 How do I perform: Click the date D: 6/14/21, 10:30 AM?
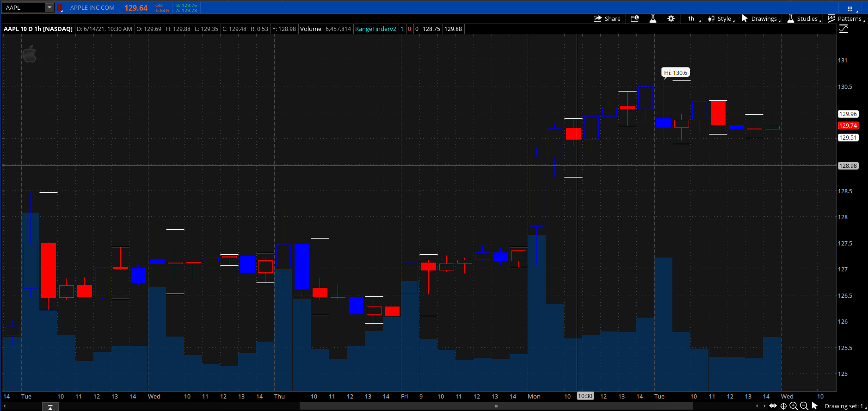coord(105,29)
